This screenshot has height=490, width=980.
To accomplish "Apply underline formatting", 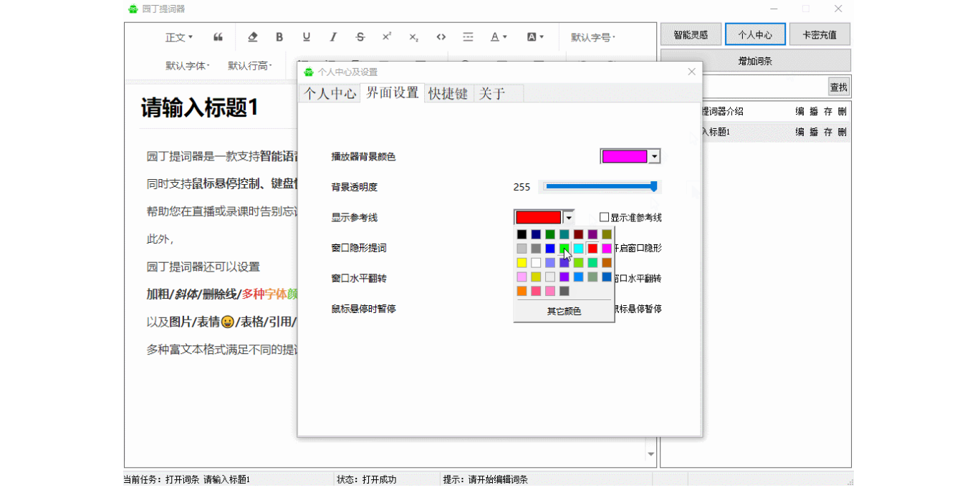I will [307, 37].
